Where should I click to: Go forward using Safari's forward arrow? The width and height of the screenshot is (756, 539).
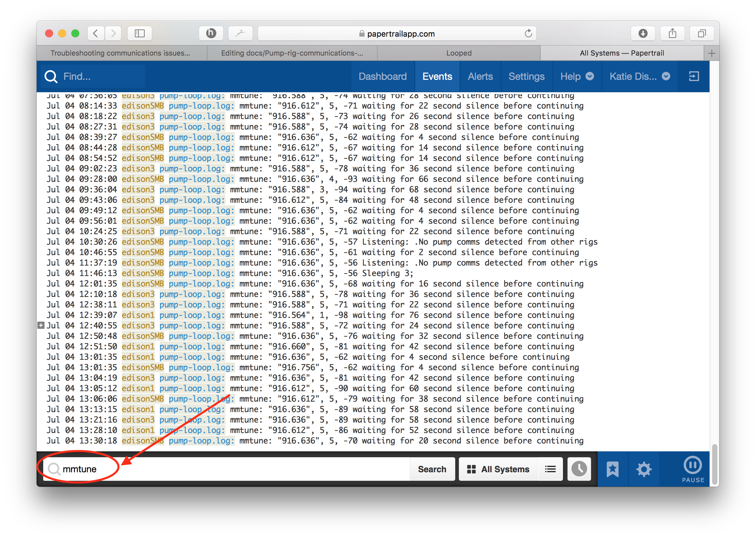(113, 33)
